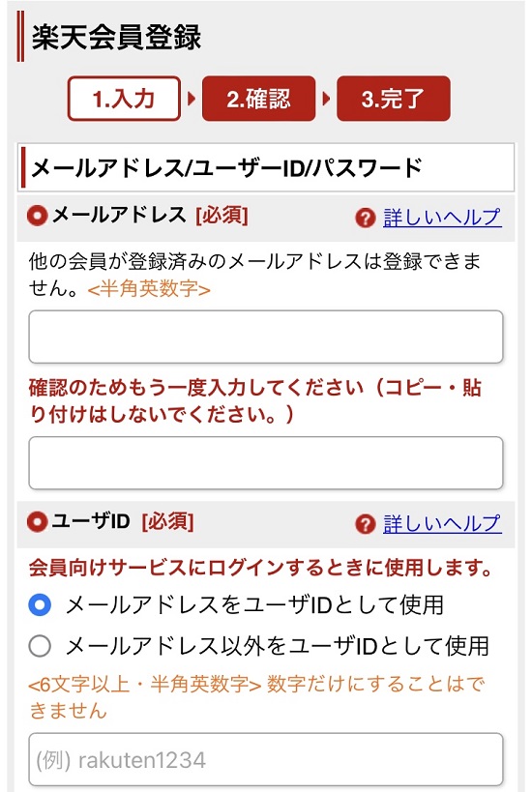532x792 pixels.
Task: Click the メールアドレスをユーザIDとして使用 label text
Action: point(254,604)
